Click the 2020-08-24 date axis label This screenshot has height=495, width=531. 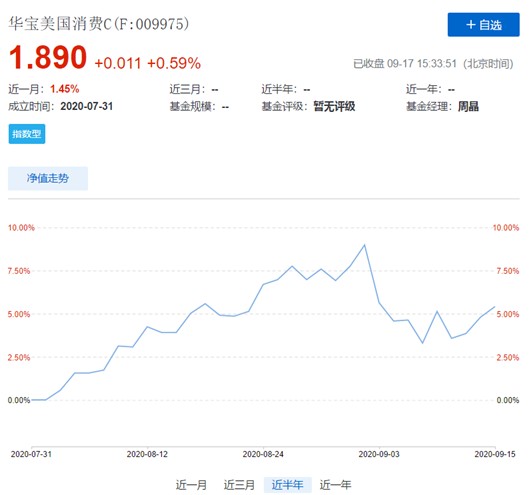[263, 454]
